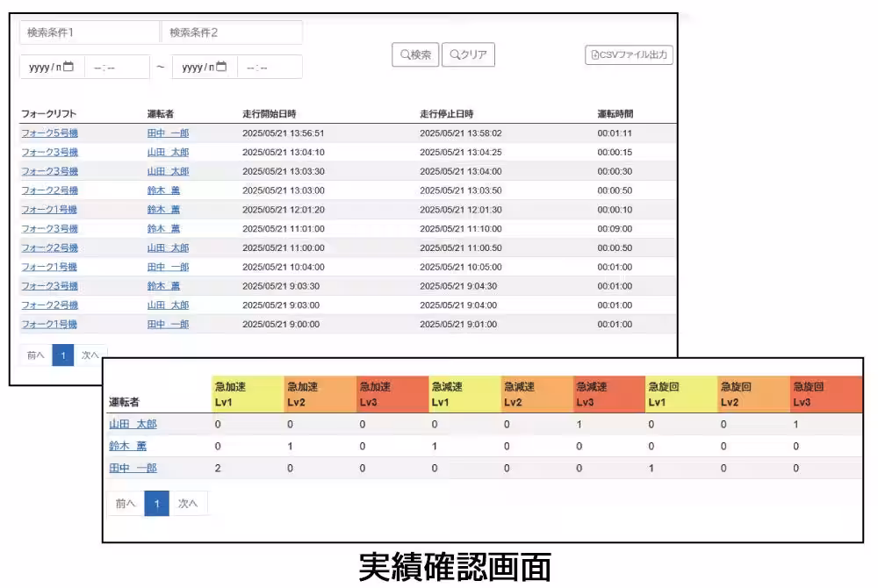
Task: Open 山田 太郎 in the driver summary table
Action: pyautogui.click(x=133, y=424)
